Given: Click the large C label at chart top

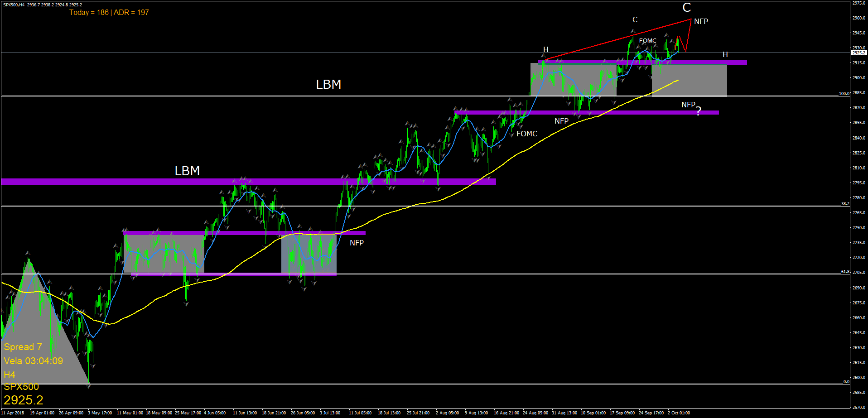Looking at the screenshot, I should click(687, 7).
